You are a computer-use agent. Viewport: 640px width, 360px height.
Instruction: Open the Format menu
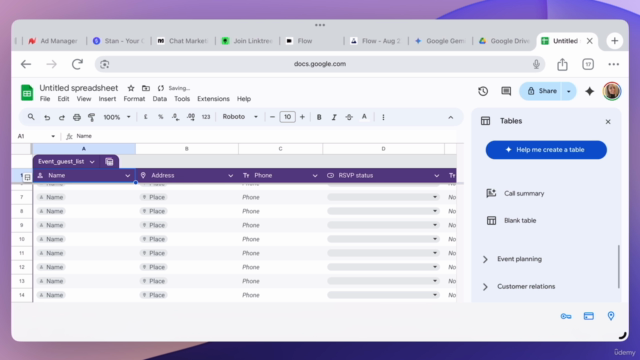pos(134,99)
